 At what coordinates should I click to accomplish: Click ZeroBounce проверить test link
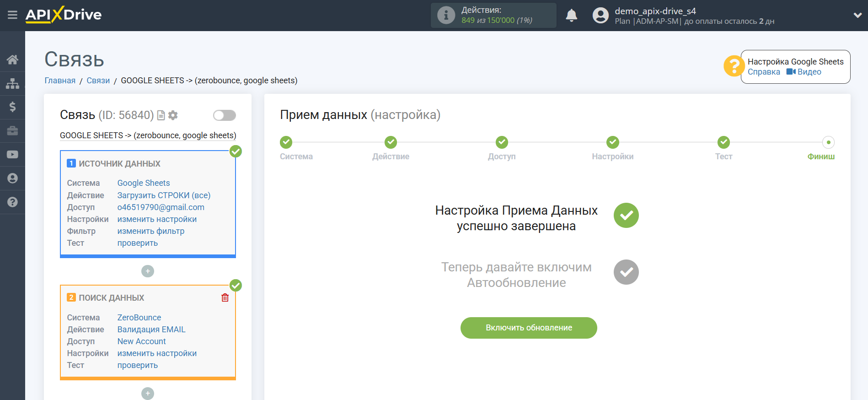click(138, 365)
